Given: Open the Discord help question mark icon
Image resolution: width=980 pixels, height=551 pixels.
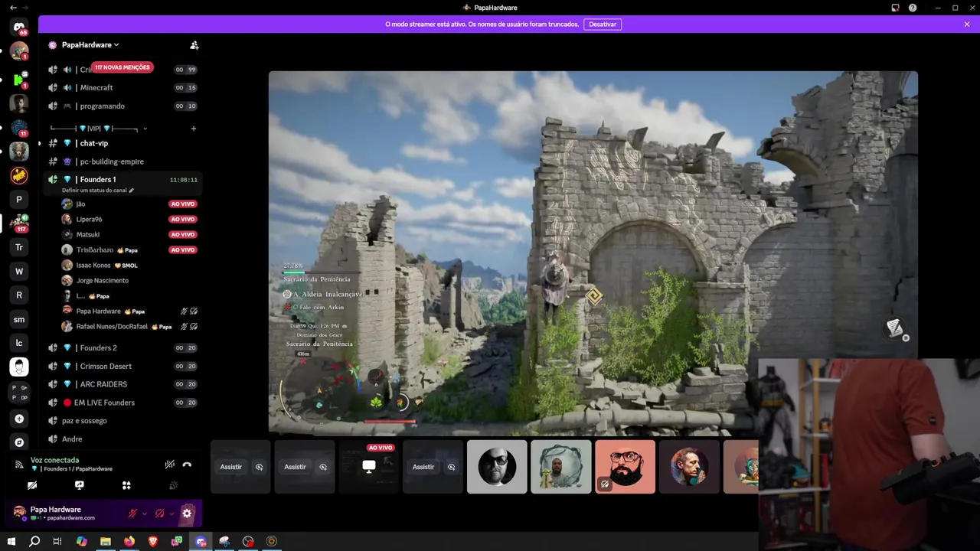Looking at the screenshot, I should pos(913,8).
